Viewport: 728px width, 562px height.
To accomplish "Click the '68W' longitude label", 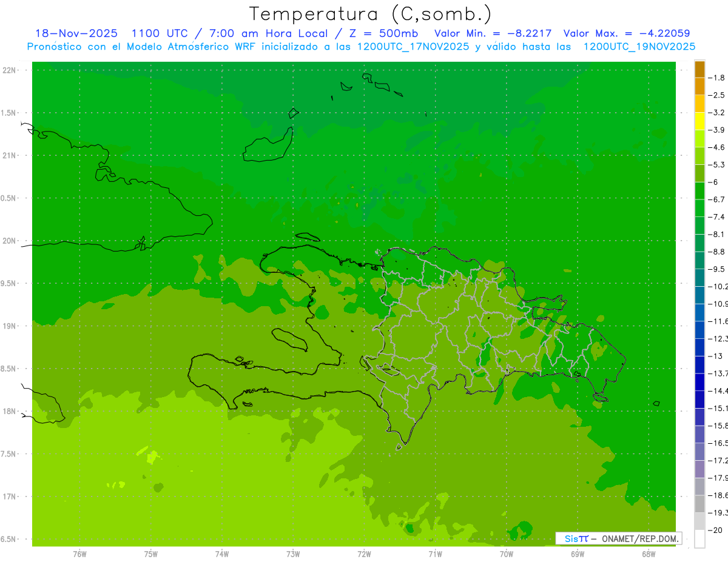I will point(649,555).
